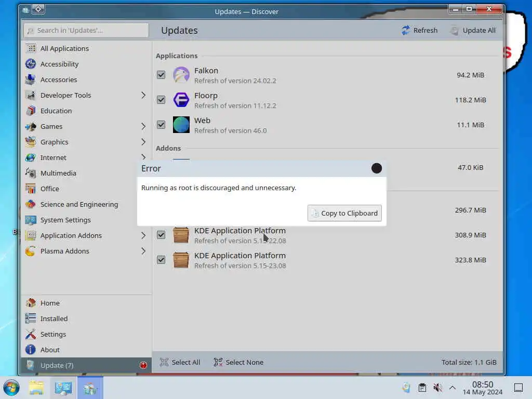The width and height of the screenshot is (532, 399).
Task: Click the Falkon browser icon
Action: pyautogui.click(x=181, y=75)
